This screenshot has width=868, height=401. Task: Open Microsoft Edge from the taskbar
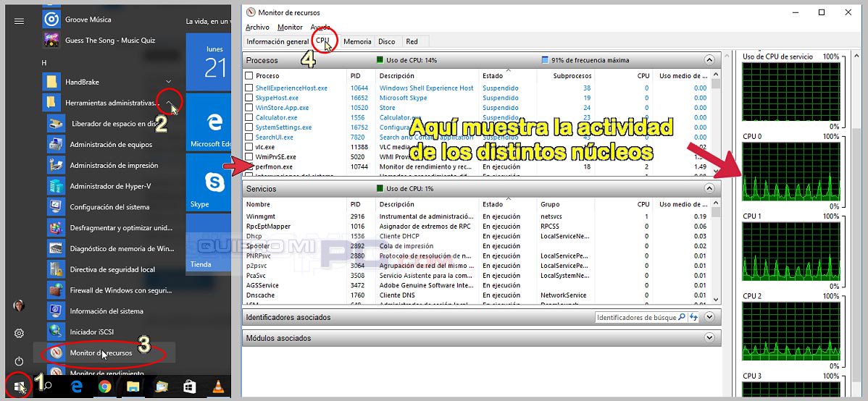pyautogui.click(x=76, y=387)
